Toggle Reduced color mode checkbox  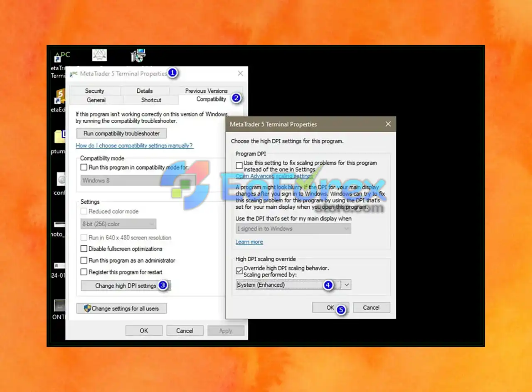84,211
